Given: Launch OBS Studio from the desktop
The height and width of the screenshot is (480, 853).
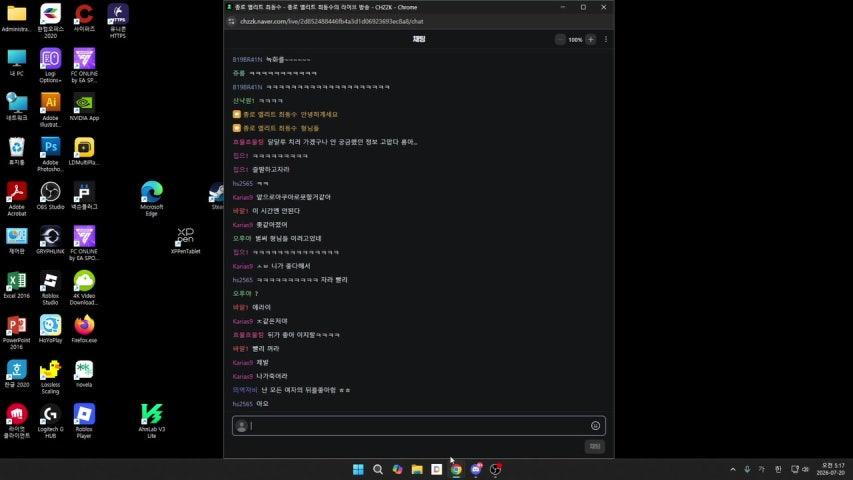Looking at the screenshot, I should click(51, 196).
